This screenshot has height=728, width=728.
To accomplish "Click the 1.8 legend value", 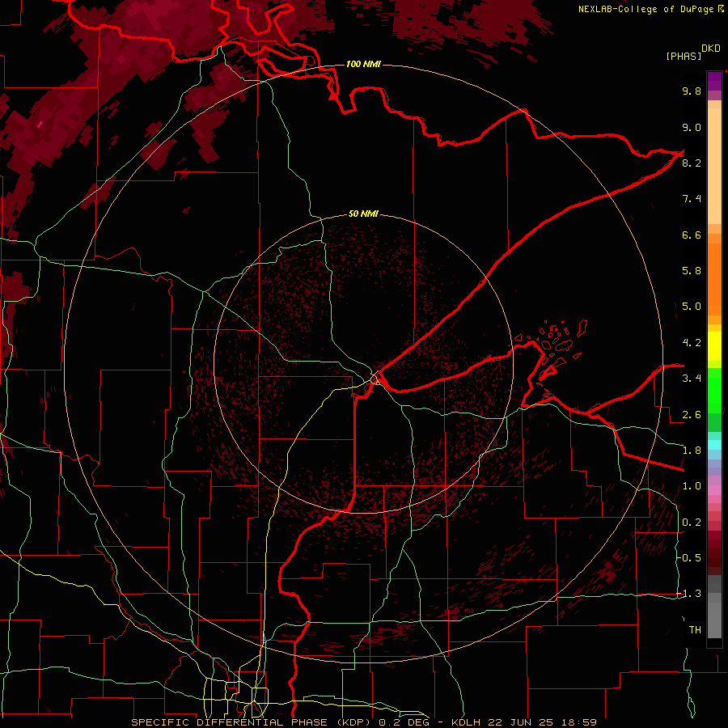I will [692, 451].
